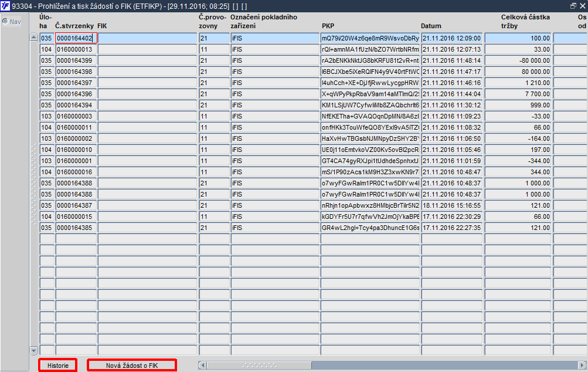Click PKP value starting nRhjn1opApbwxz8
Viewport: 588px width, 372px height.
point(370,205)
